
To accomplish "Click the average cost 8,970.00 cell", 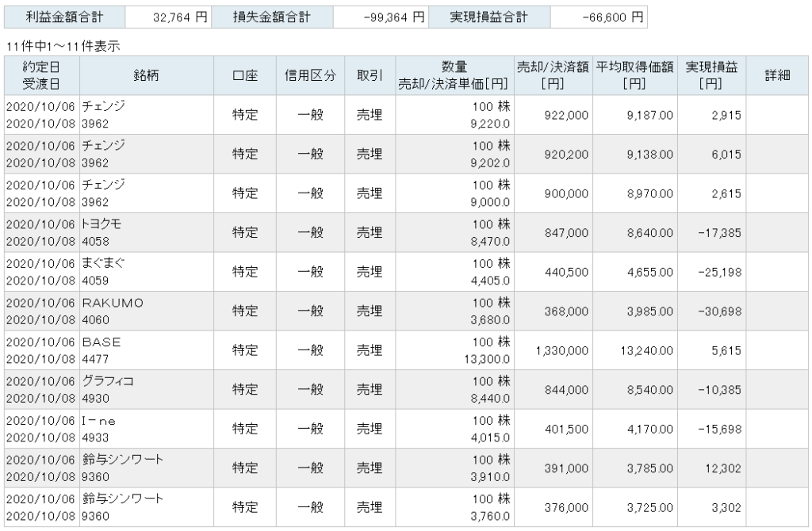I will click(x=635, y=193).
